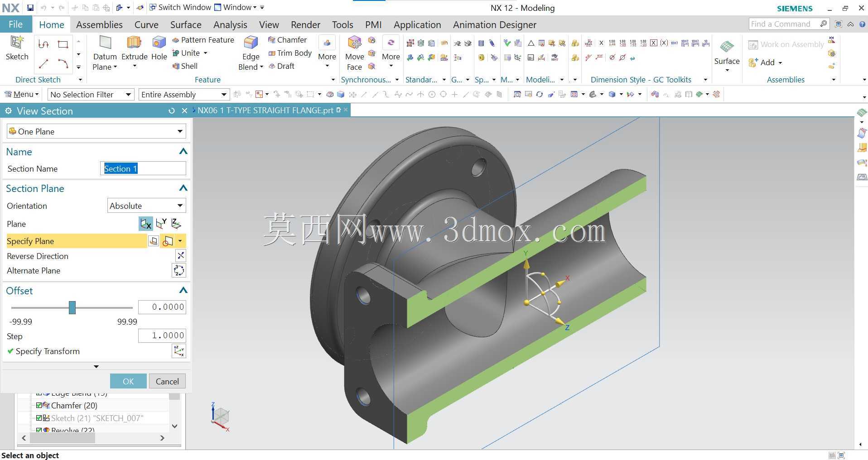Open the Sketch tool
The width and height of the screenshot is (868, 460).
click(17, 48)
